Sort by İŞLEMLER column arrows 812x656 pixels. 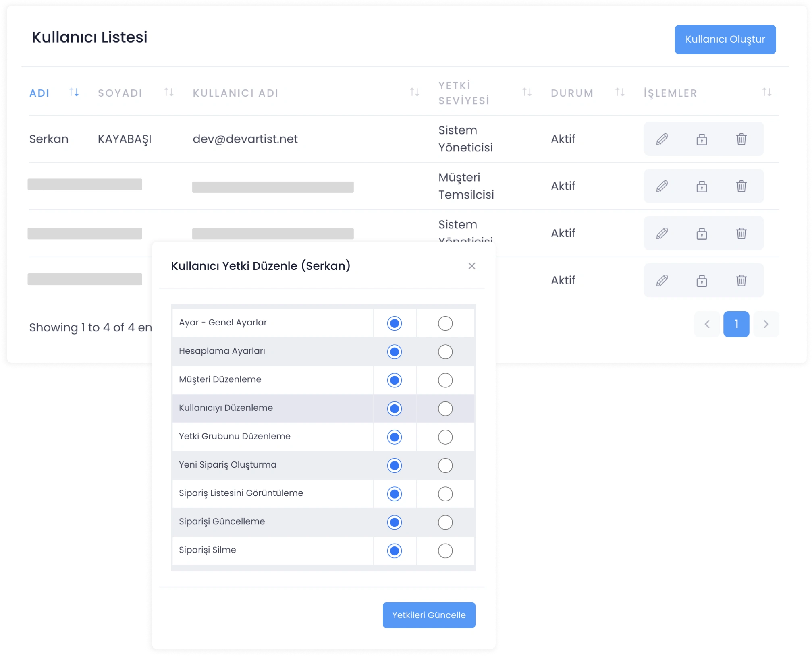(x=767, y=92)
